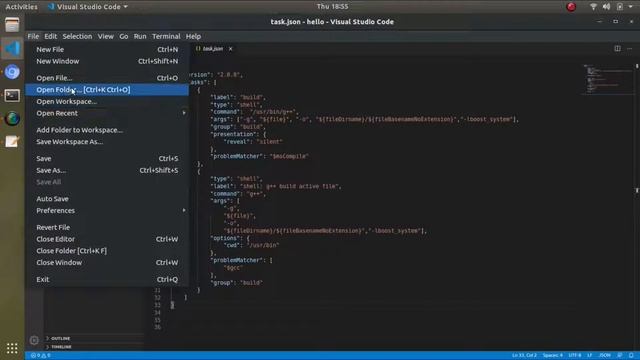Image resolution: width=640 pixels, height=360 pixels.
Task: Open the editor more actions ellipsis
Action: coord(630,49)
